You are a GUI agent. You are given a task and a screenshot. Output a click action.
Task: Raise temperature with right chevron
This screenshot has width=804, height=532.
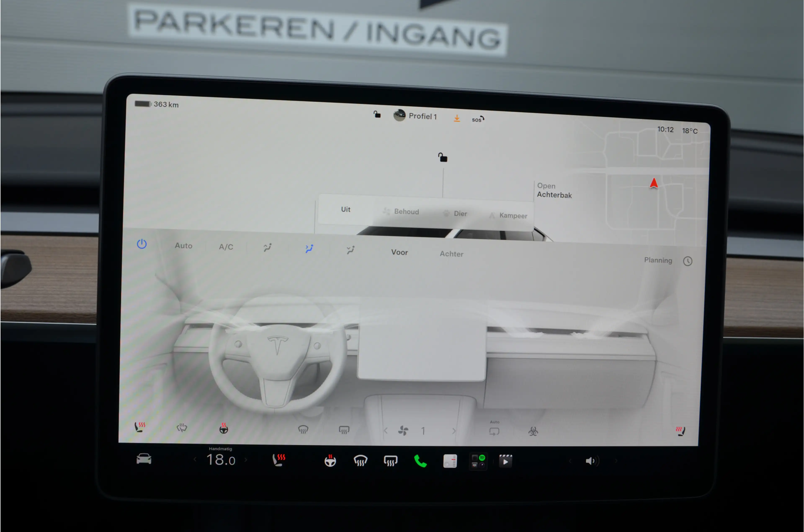[x=246, y=460]
